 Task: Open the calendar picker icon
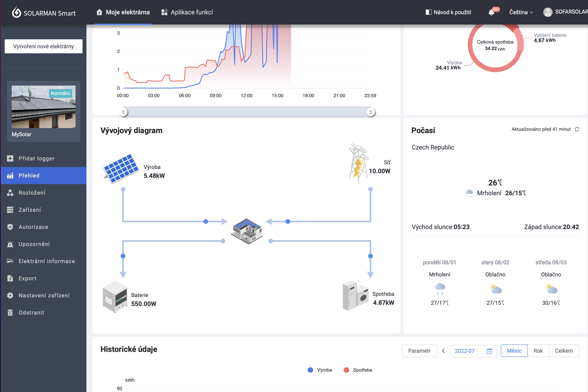489,351
